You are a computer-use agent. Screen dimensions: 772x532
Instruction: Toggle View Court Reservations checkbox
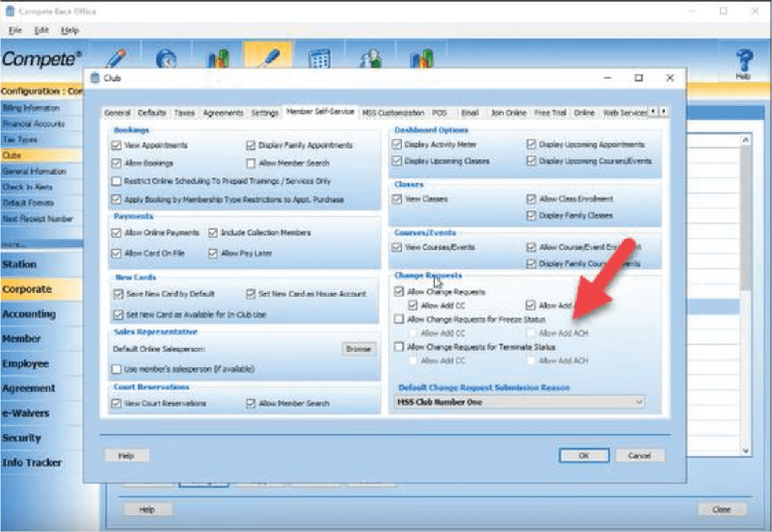click(116, 404)
